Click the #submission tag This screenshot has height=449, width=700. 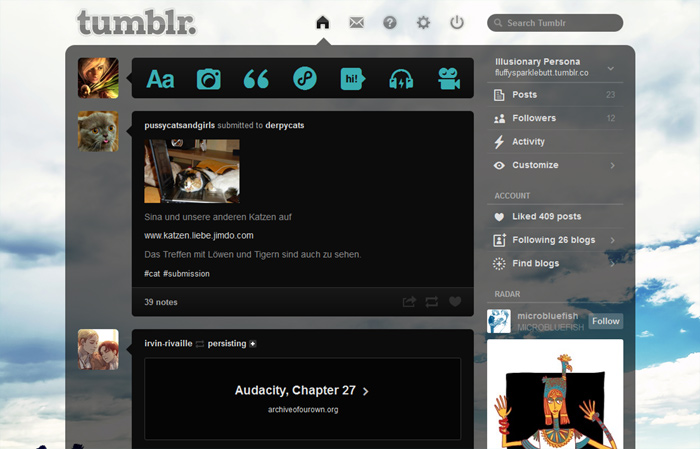[x=186, y=274]
